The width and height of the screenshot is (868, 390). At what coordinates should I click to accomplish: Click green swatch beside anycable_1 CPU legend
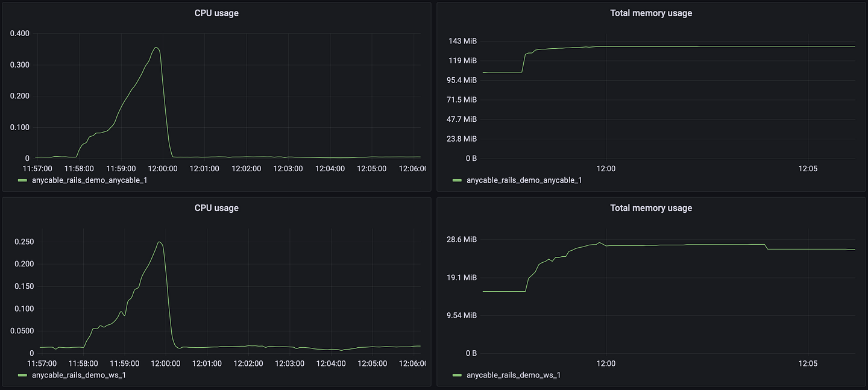point(23,180)
